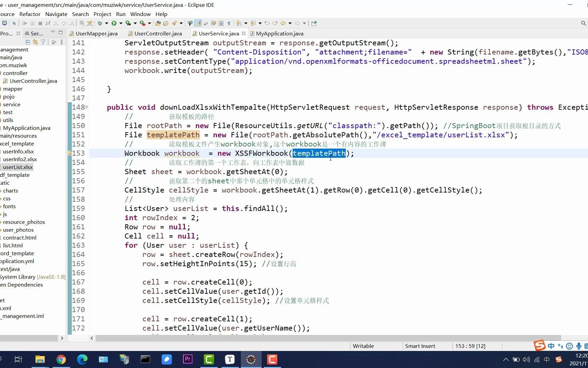Screen dimensions: 588x368
Task: Open the project explorer filter icon
Action: 43,42
